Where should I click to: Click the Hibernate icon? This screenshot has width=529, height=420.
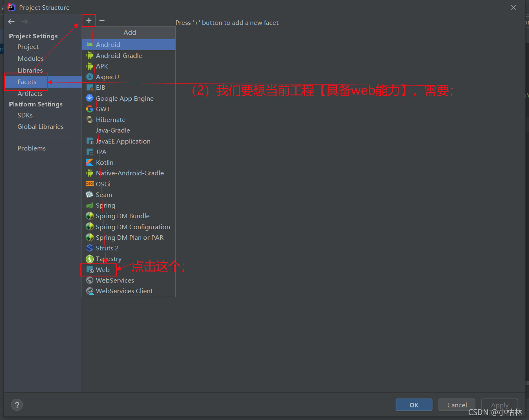pyautogui.click(x=90, y=119)
